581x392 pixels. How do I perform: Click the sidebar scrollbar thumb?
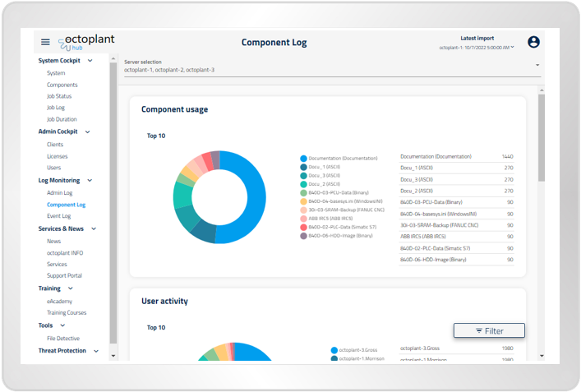click(x=113, y=203)
